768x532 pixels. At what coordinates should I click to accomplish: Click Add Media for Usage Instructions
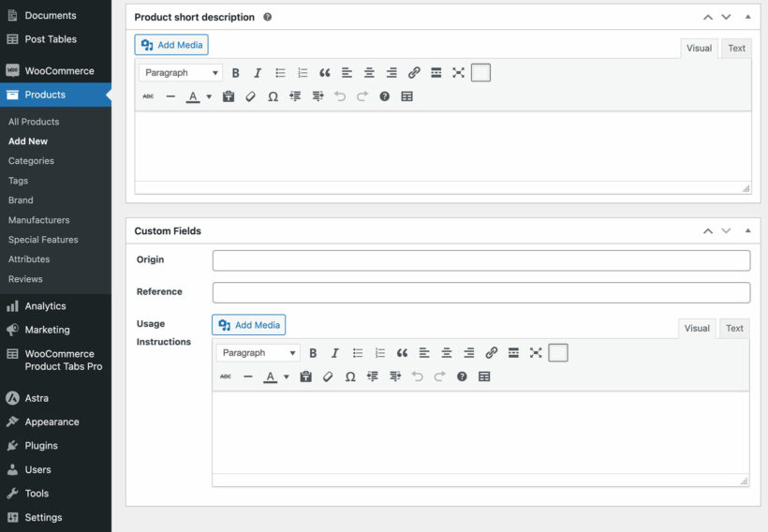coord(249,325)
